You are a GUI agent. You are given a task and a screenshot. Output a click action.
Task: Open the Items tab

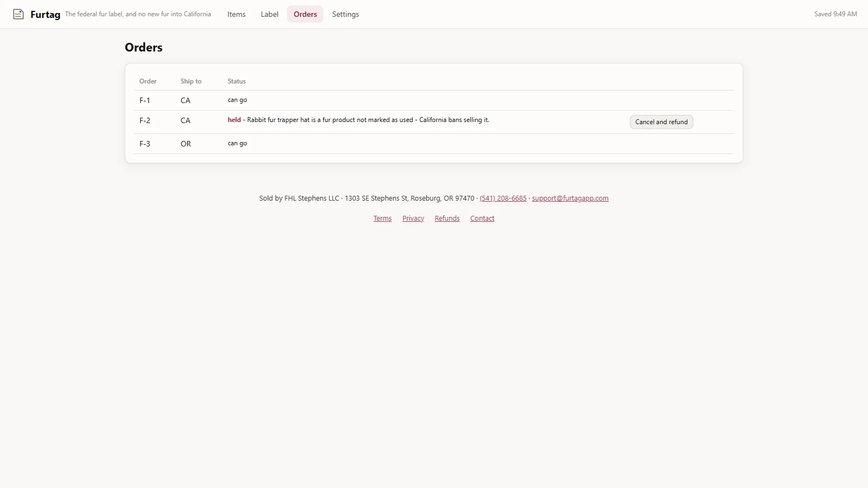pyautogui.click(x=237, y=14)
